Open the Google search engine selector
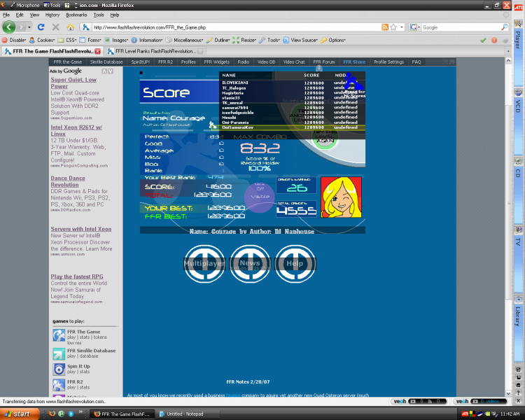The image size is (525, 420). (x=415, y=27)
